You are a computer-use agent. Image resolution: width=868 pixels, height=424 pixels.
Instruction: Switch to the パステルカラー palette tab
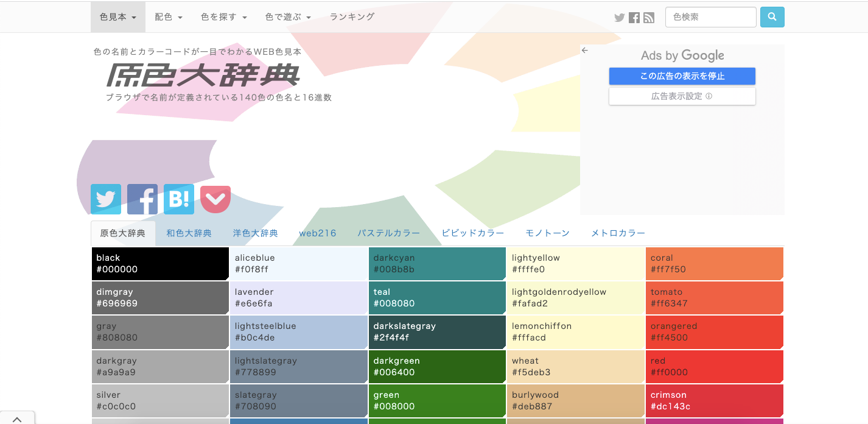pos(387,233)
